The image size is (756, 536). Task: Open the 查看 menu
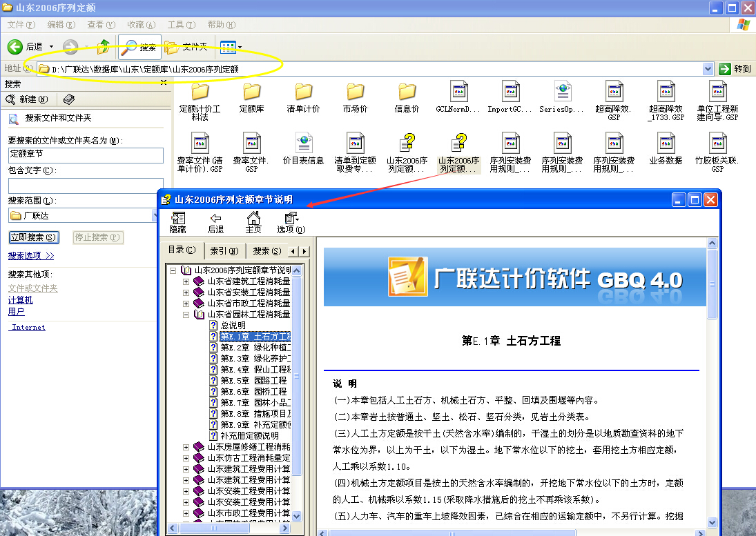tap(101, 25)
